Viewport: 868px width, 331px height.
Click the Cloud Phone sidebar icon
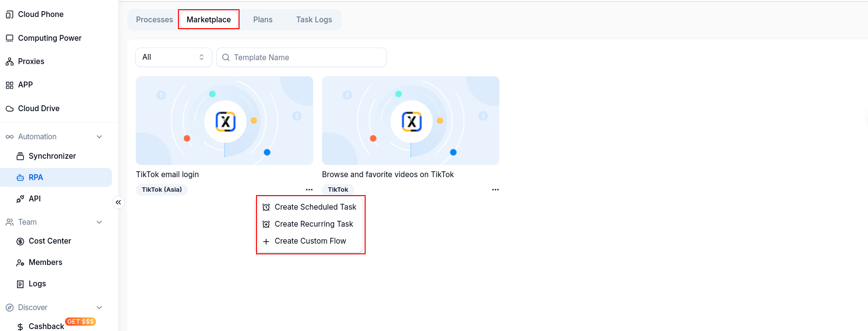(9, 15)
